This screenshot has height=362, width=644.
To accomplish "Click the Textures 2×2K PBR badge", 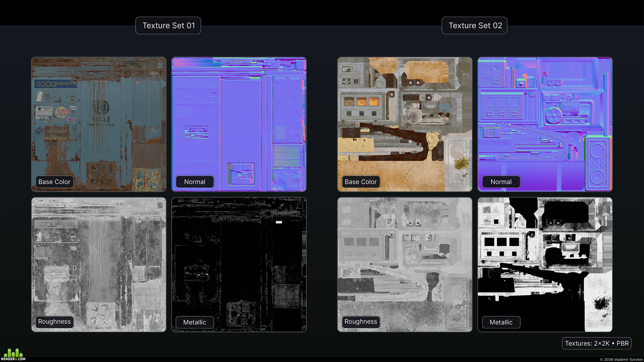I will point(597,343).
